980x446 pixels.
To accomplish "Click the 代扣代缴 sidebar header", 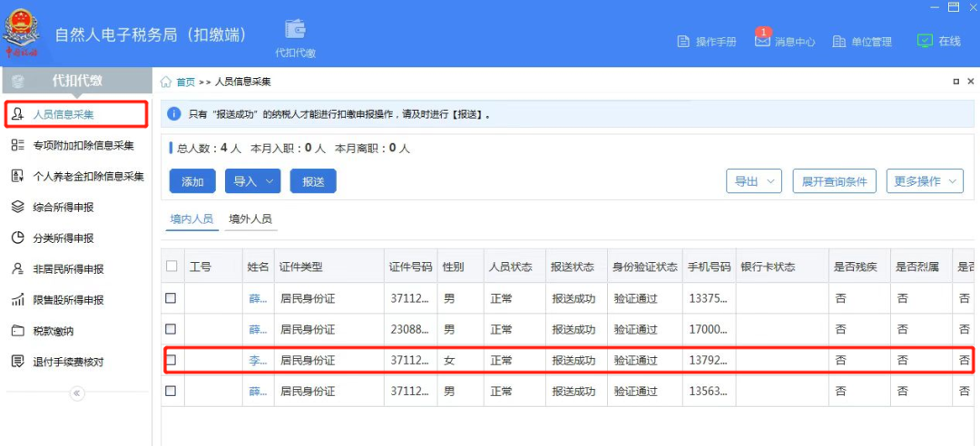I will pos(76,81).
